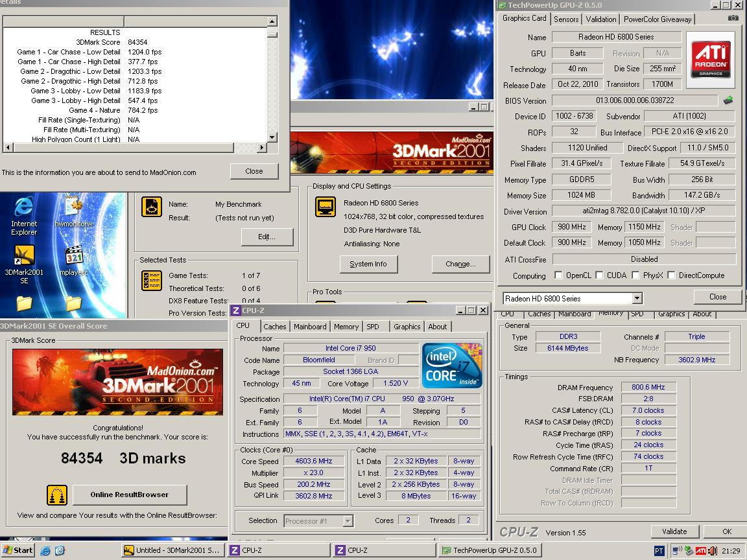Switch to the Mainboard tab in front CPU-Z

(310, 327)
